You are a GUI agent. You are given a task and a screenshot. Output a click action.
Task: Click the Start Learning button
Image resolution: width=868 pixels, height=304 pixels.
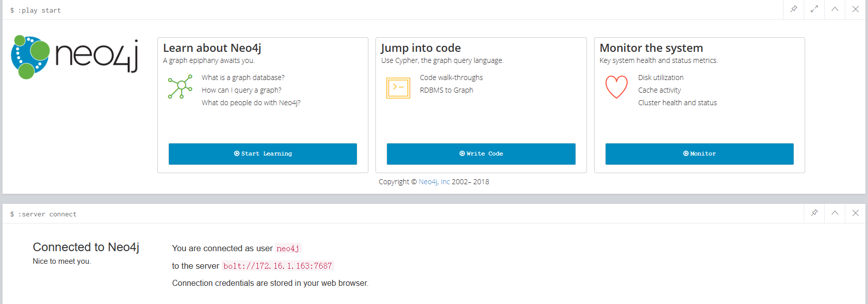point(263,154)
